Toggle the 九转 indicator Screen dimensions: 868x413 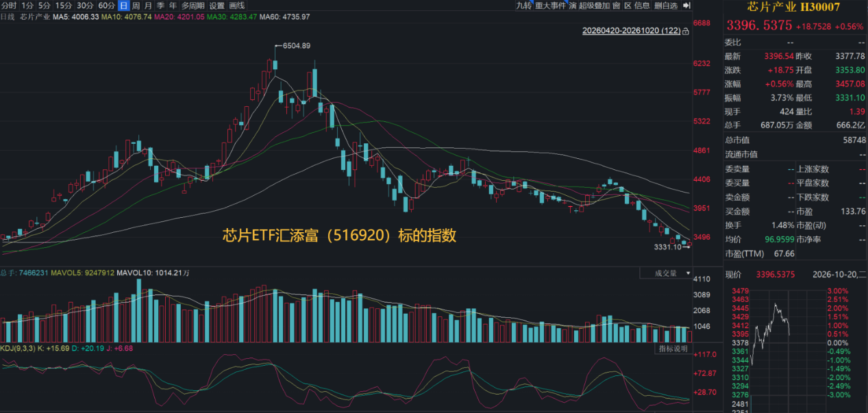tap(523, 5)
